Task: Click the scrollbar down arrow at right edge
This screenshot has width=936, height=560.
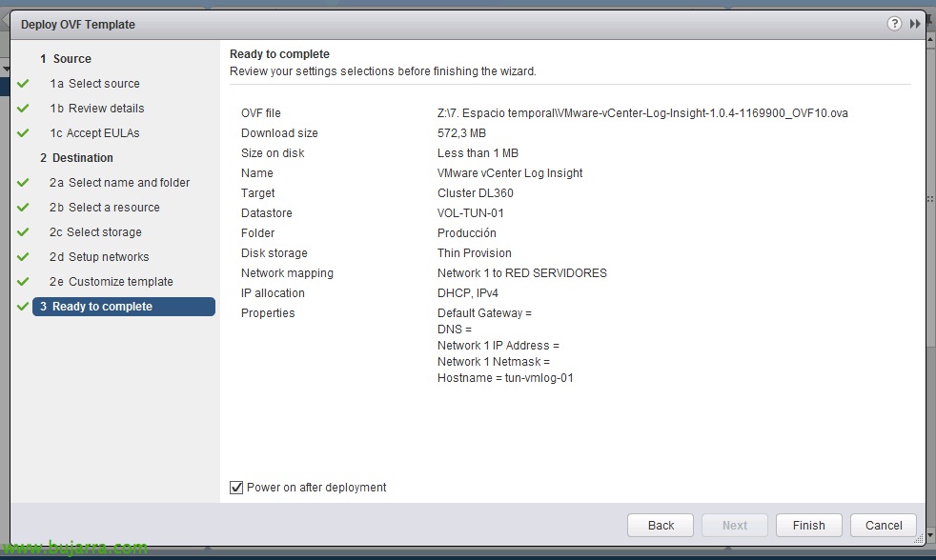Action: click(x=930, y=534)
